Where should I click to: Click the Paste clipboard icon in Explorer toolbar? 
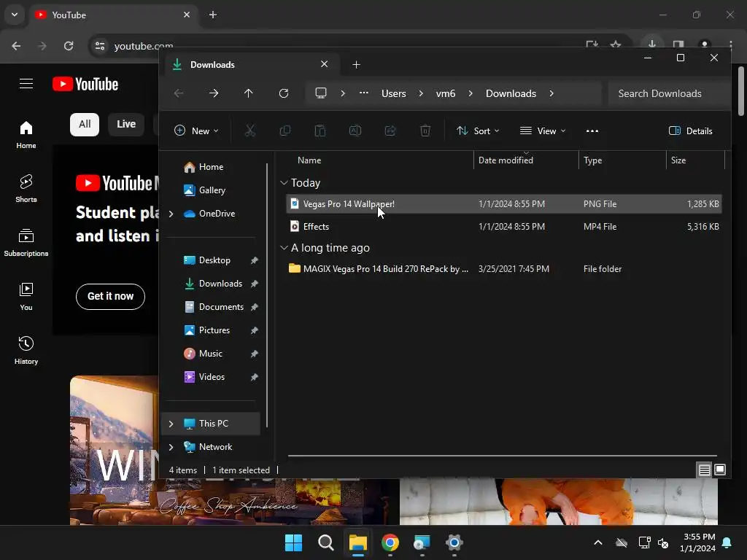(x=320, y=131)
